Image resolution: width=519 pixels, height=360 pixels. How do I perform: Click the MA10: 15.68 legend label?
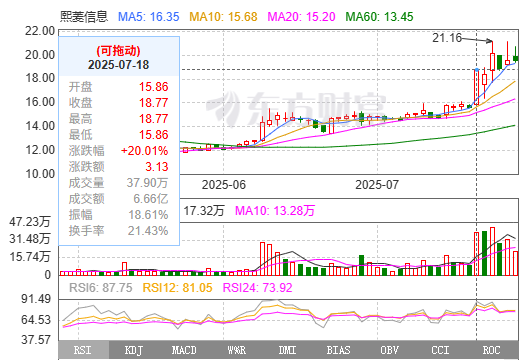point(223,17)
